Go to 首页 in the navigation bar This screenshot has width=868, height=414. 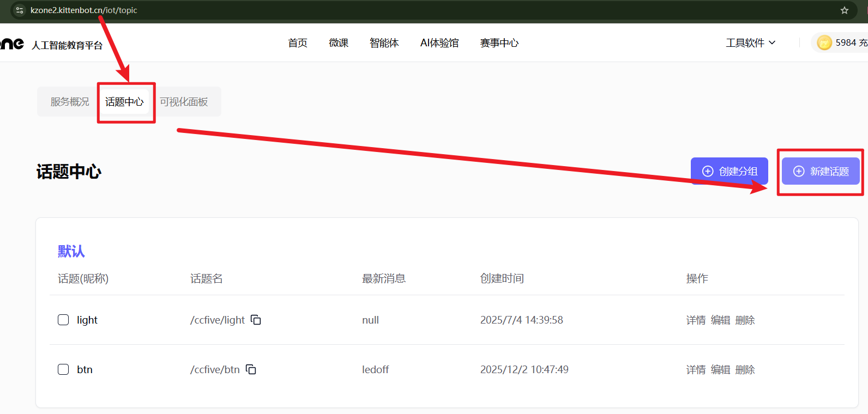[x=298, y=42]
